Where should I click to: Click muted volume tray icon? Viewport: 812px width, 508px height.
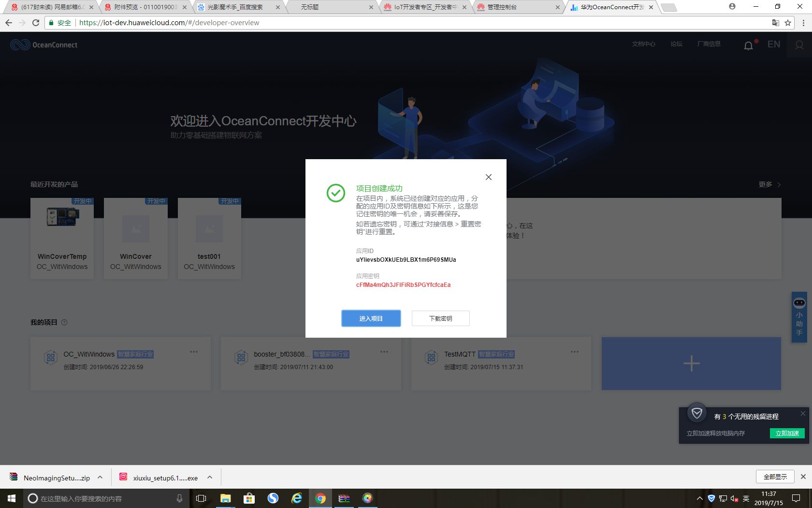coord(734,498)
